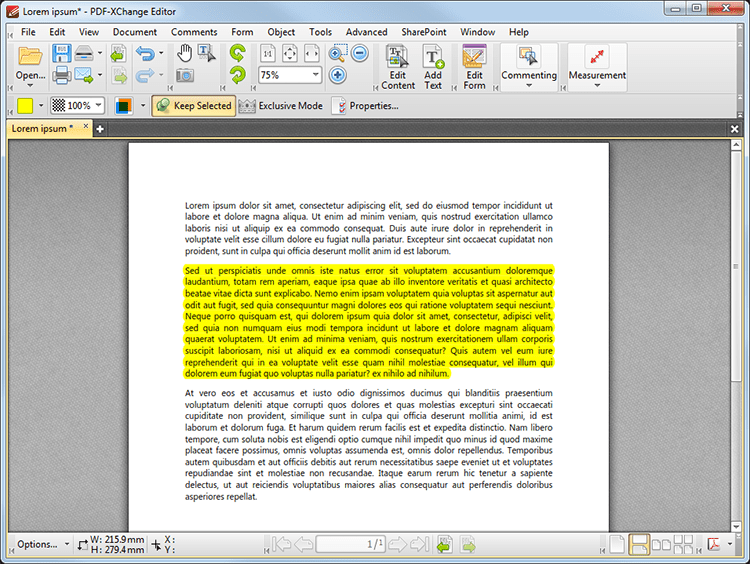
Task: Go to the next page arrow
Action: pyautogui.click(x=397, y=544)
